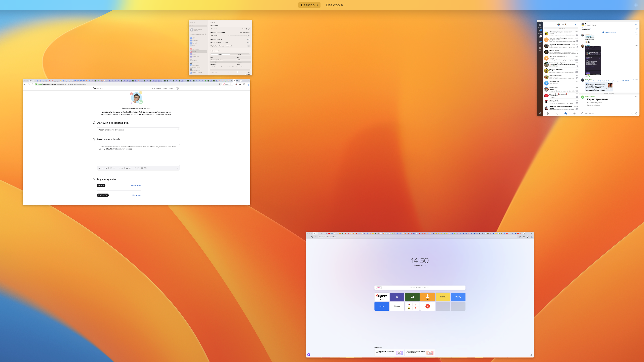The image size is (644, 362).
Task: Click the attach file paperclip in Telegram
Action: 582,113
